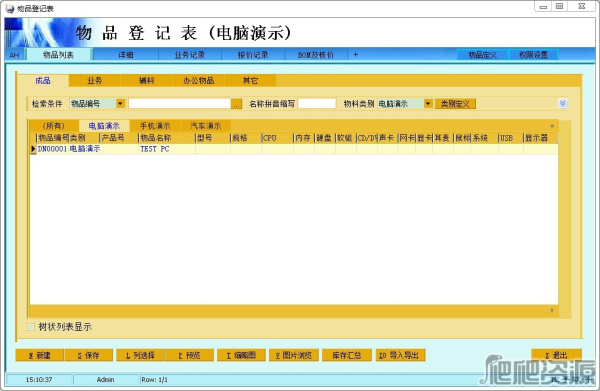Select the (所有) sub-tab

tap(54, 126)
